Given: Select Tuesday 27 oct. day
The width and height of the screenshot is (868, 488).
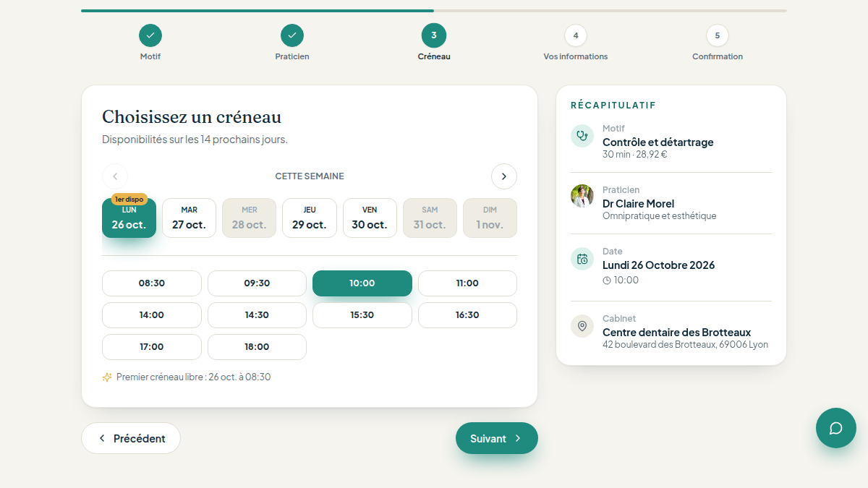Looking at the screenshot, I should pos(189,218).
